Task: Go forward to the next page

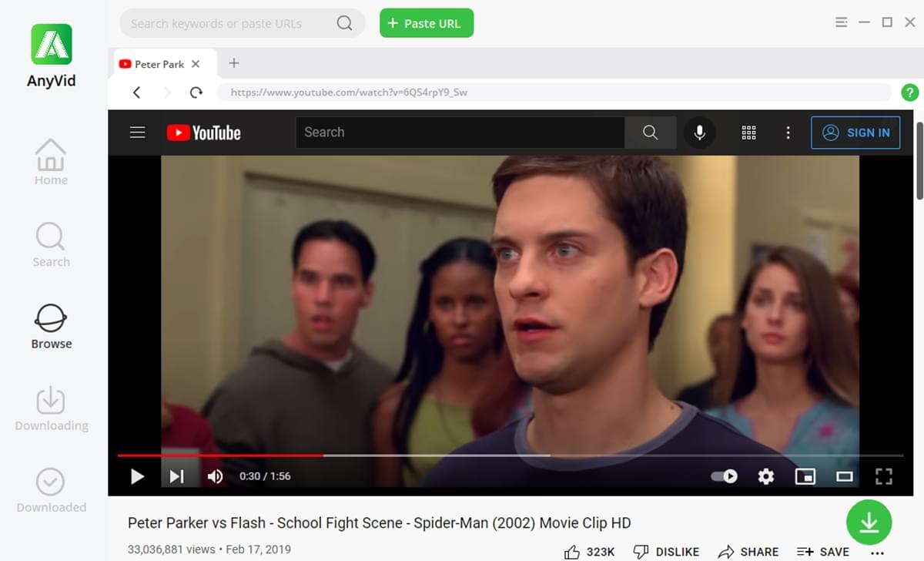Action: [167, 92]
